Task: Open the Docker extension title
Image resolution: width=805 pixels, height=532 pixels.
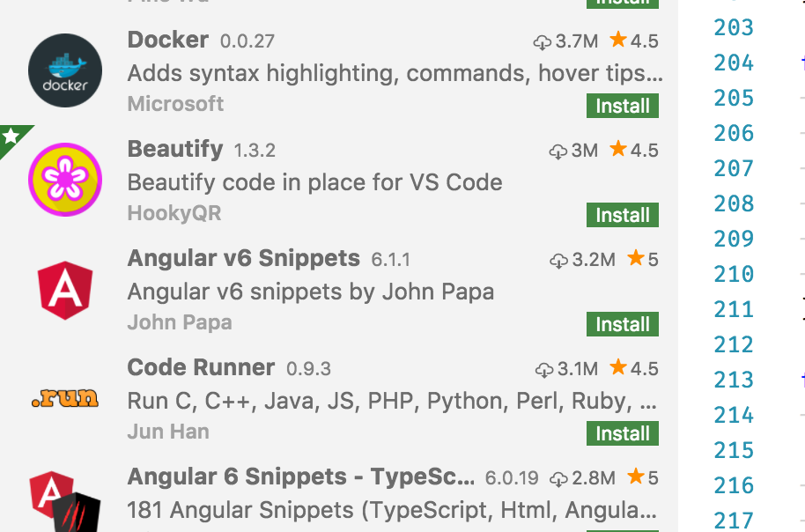Action: [x=166, y=40]
